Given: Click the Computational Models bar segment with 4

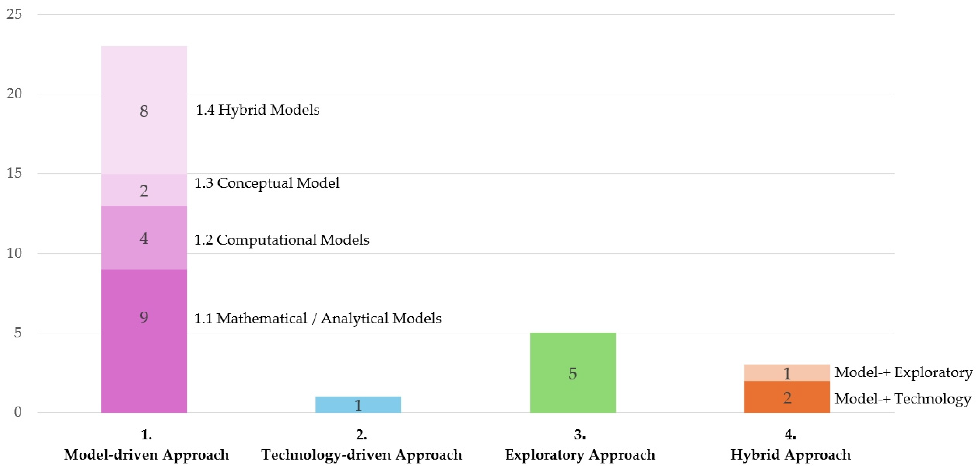Looking at the screenshot, I should pyautogui.click(x=144, y=238).
